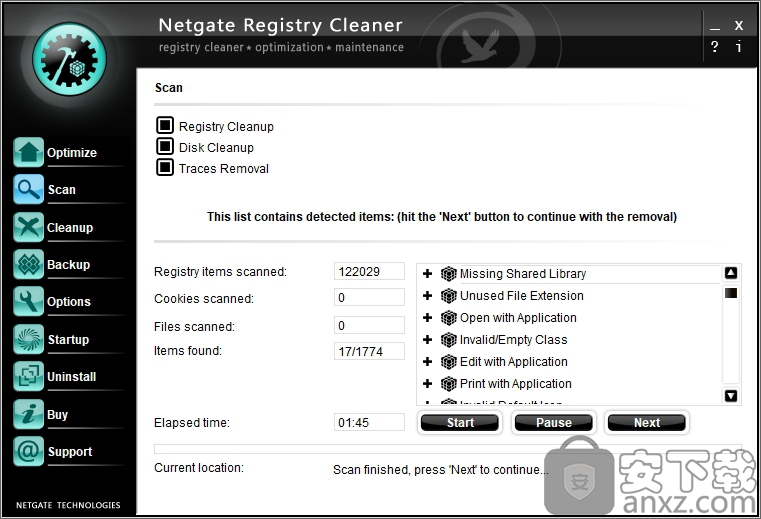The image size is (761, 519).
Task: Click the Startup swirl icon
Action: (29, 339)
